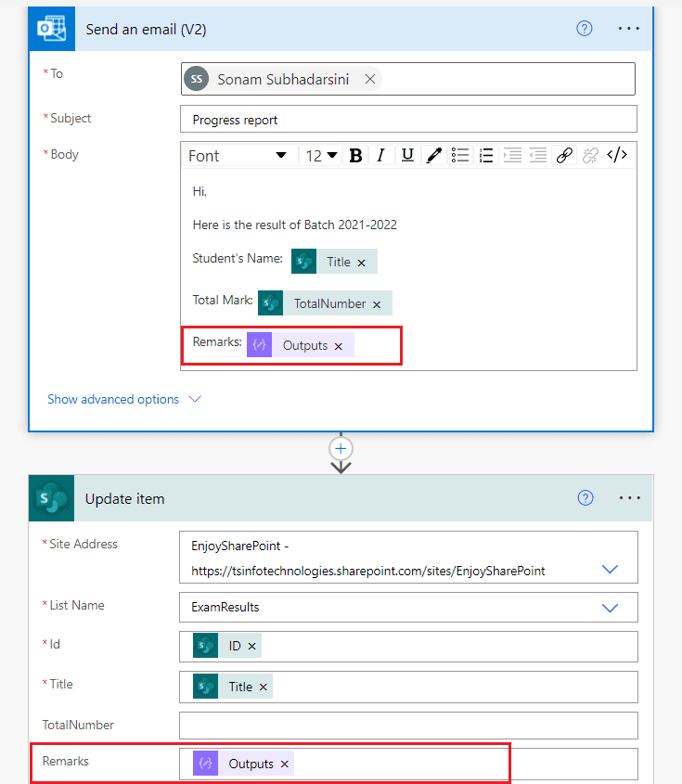
Task: Remove the Outputs token from the email body
Action: point(339,346)
